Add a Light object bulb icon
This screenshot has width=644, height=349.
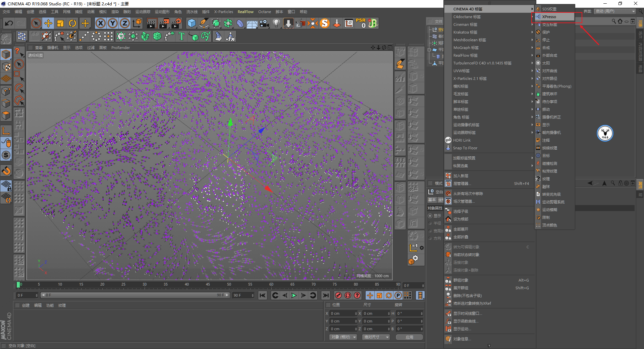click(x=276, y=23)
